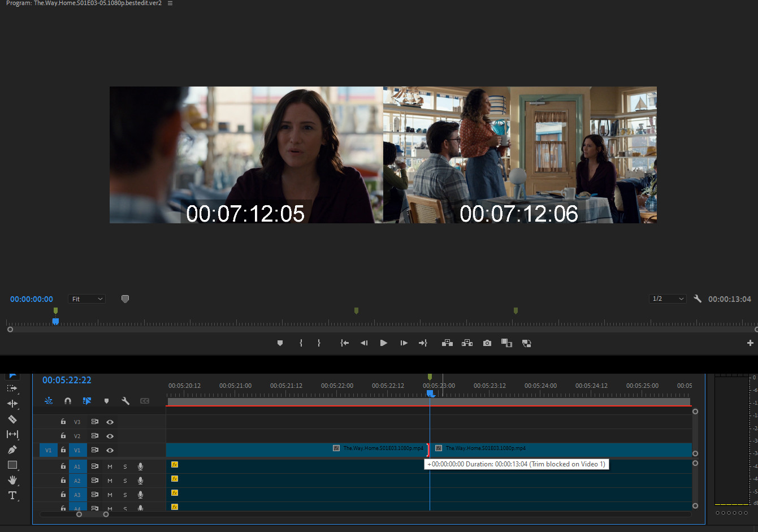
Task: Add a marker in the timeline panel
Action: pos(106,401)
